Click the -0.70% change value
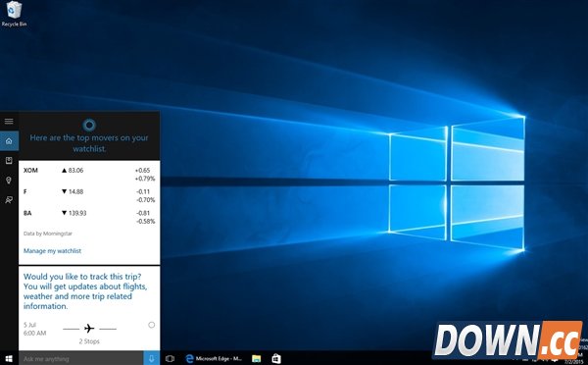Viewport: 588px width, 365px height. [x=145, y=200]
